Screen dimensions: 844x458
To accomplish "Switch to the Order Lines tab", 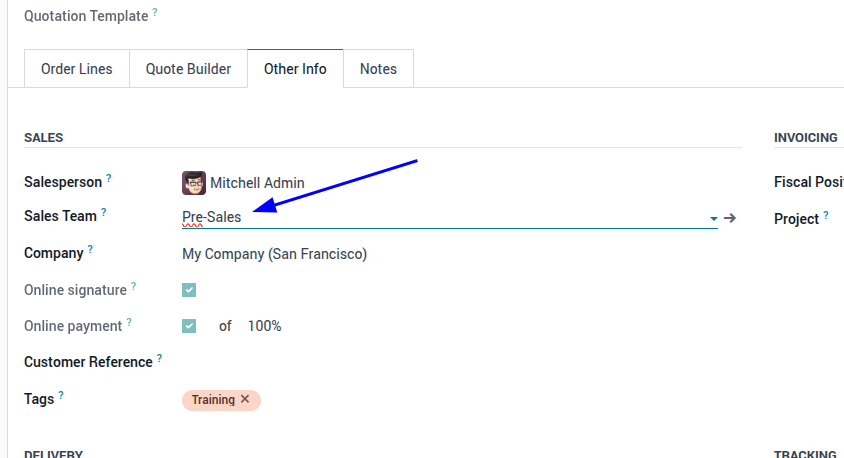I will point(77,69).
